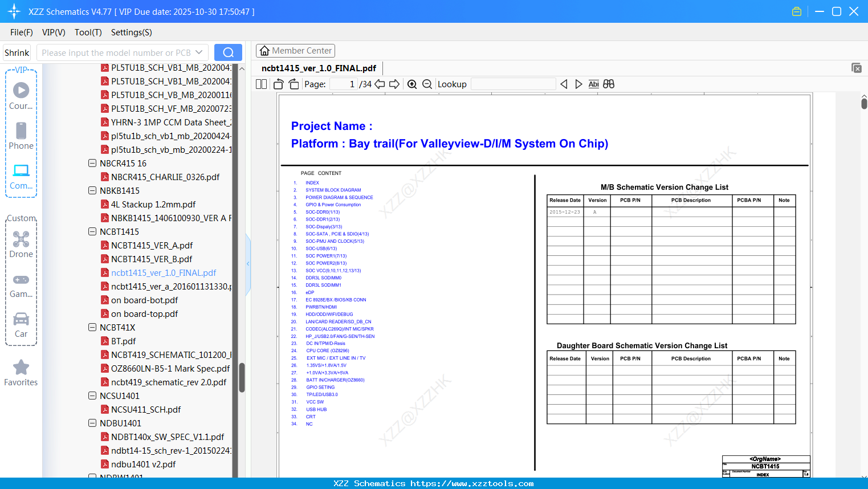This screenshot has height=489, width=868.
Task: Click SYSTEM BLOCK DIAGRAM index link
Action: 333,190
